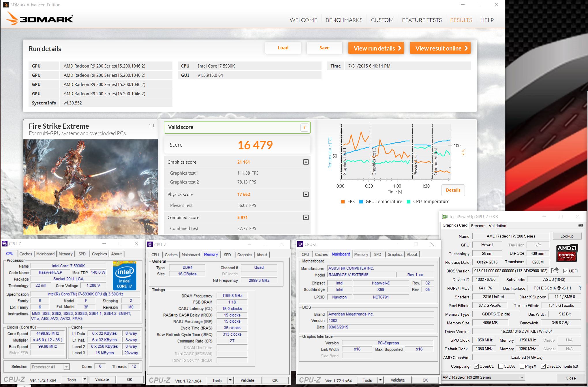Click Graphics score value 21 161
This screenshot has height=387, width=588.
(243, 162)
